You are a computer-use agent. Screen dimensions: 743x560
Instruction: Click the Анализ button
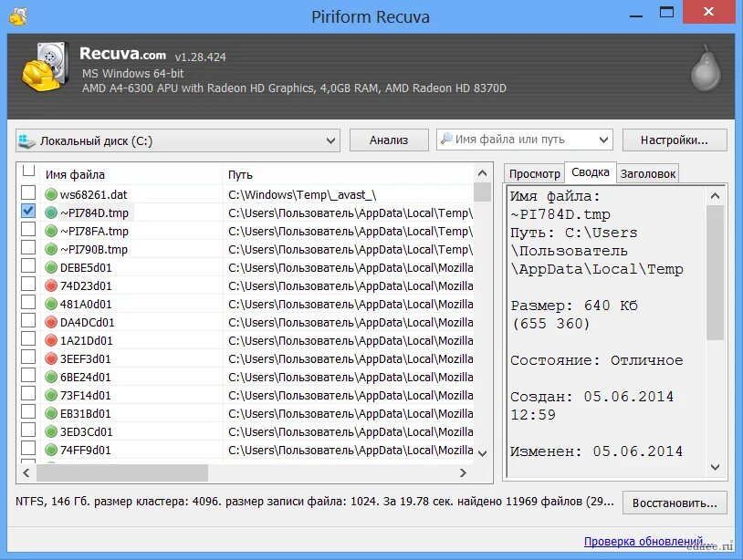pyautogui.click(x=389, y=140)
